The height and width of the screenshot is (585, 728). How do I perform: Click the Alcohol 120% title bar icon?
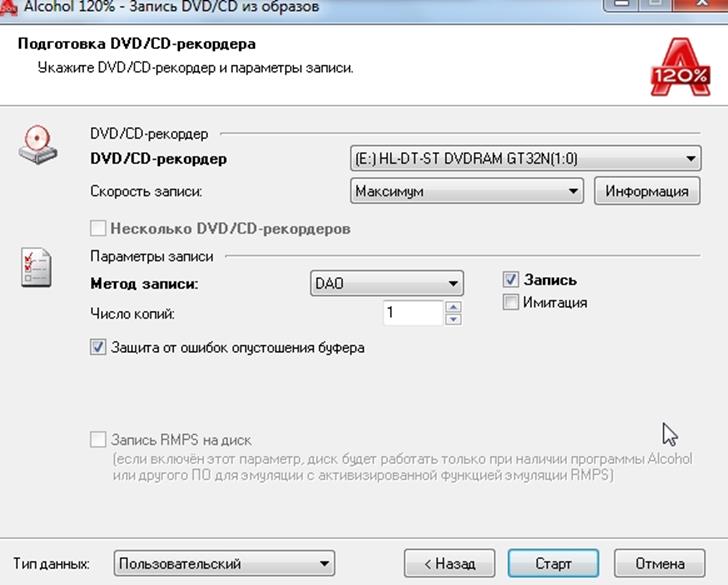coord(9,7)
